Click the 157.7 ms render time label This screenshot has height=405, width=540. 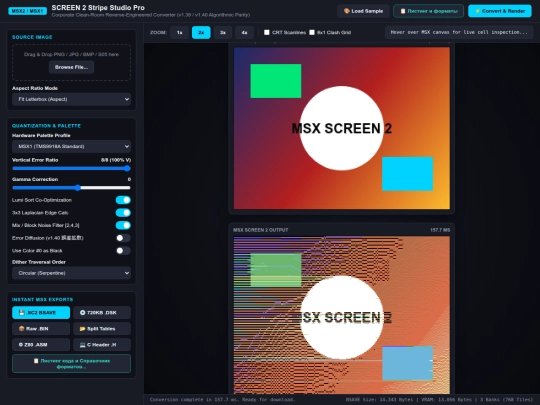(x=440, y=230)
